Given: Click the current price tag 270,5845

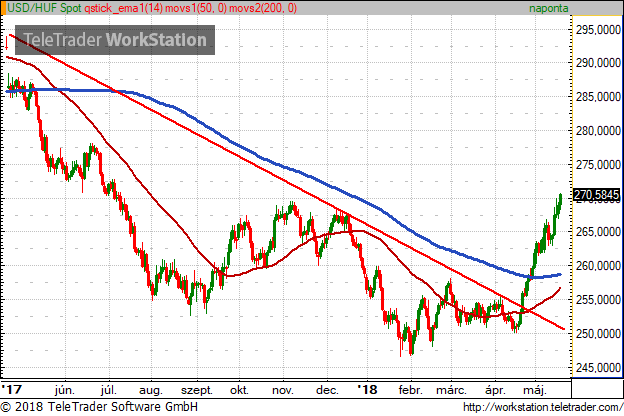Looking at the screenshot, I should point(596,195).
